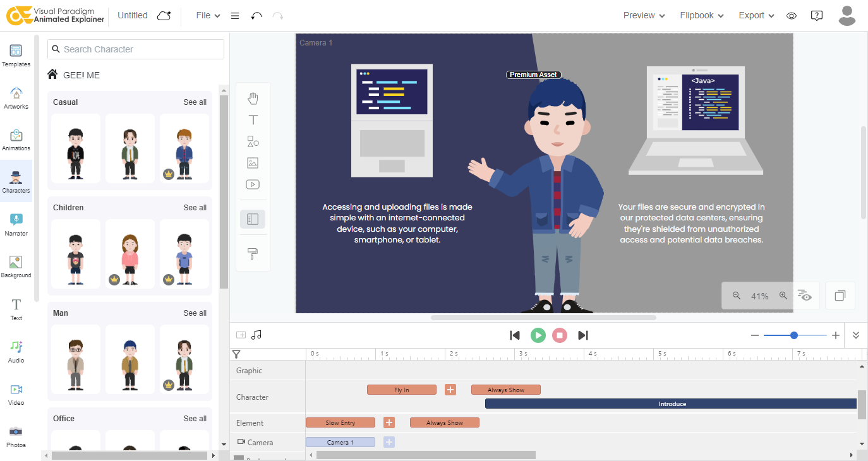Adjust the timeline zoom slider handle
This screenshot has width=868, height=461.
794,335
